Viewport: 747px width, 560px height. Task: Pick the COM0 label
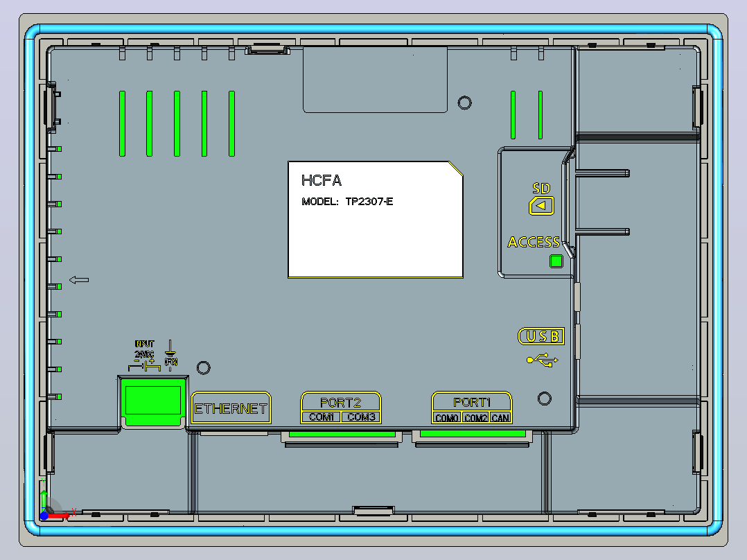coord(447,418)
